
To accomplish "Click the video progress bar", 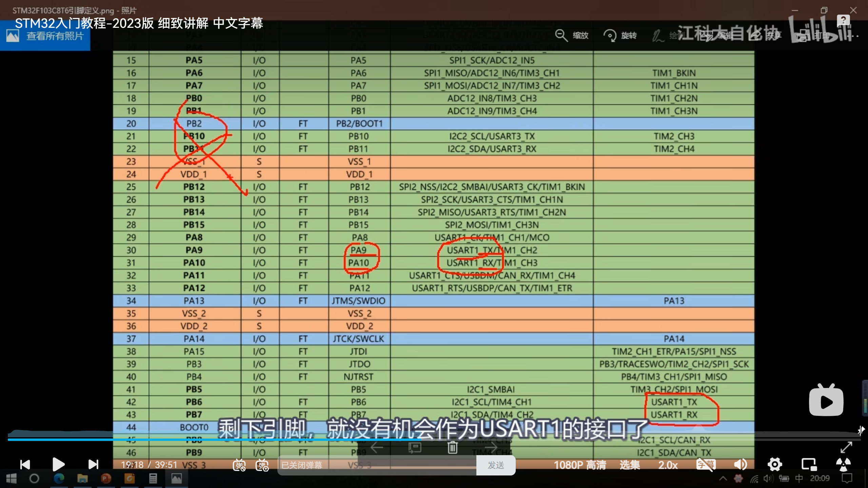I will pyautogui.click(x=434, y=439).
